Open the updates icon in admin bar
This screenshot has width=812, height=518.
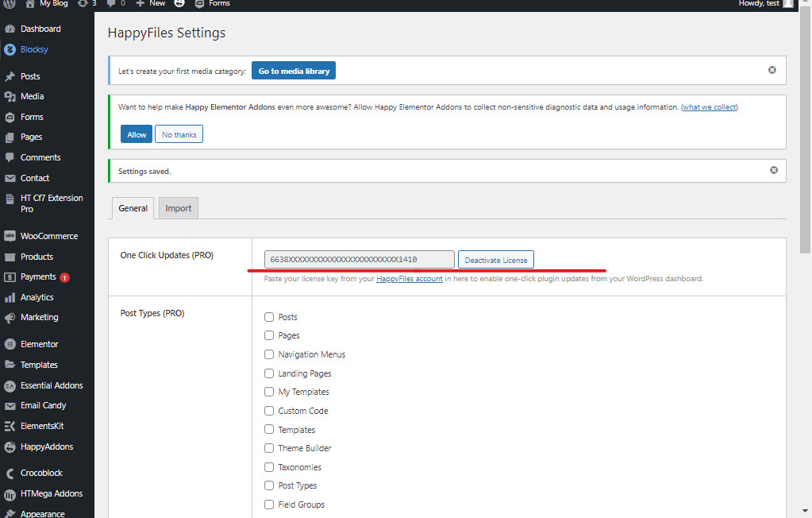(83, 4)
